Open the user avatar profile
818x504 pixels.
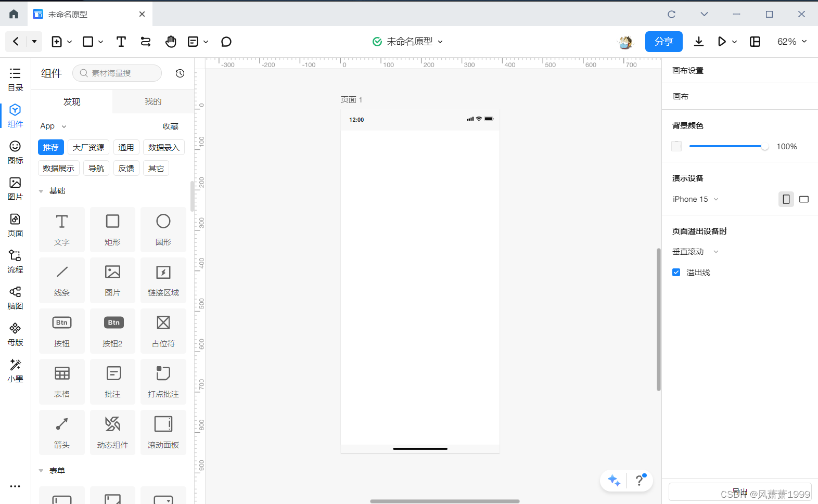[625, 42]
